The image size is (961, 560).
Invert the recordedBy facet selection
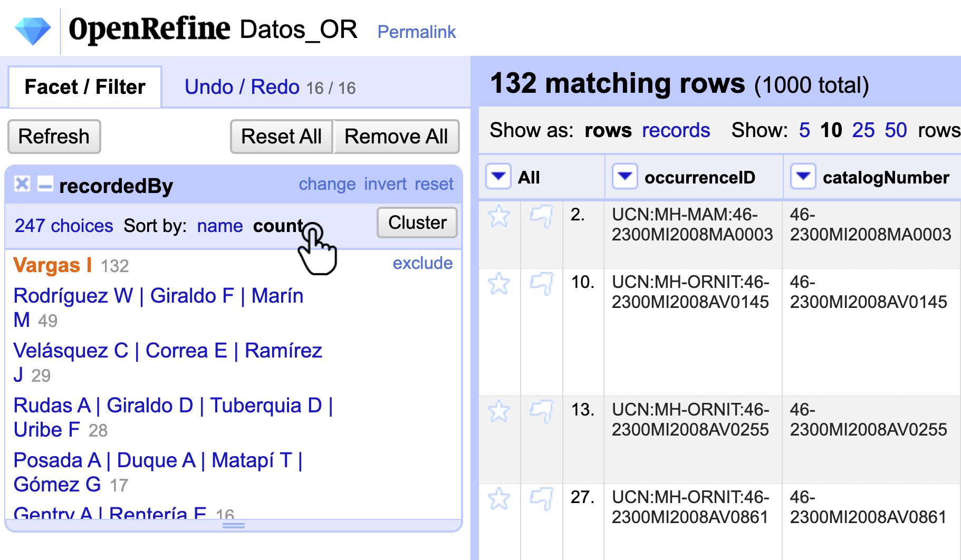(x=386, y=184)
